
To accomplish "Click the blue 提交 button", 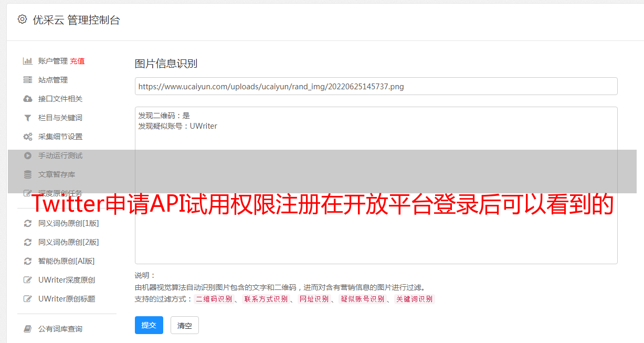I will 149,325.
